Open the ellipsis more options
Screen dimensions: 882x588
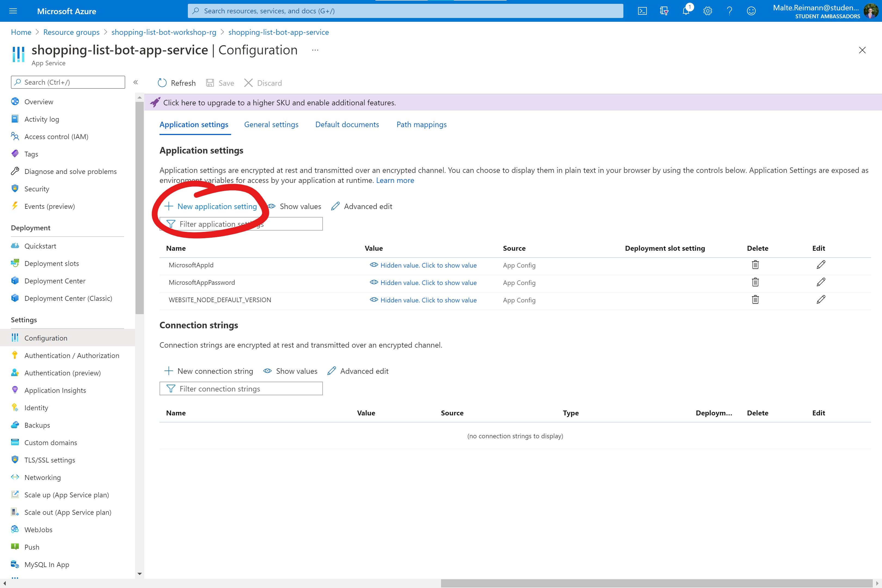coord(315,50)
